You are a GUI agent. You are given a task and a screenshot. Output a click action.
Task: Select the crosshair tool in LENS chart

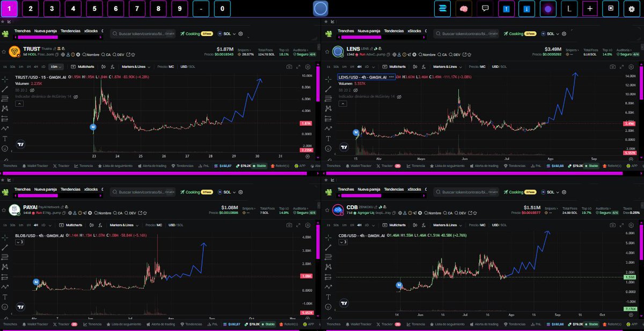pos(327,78)
